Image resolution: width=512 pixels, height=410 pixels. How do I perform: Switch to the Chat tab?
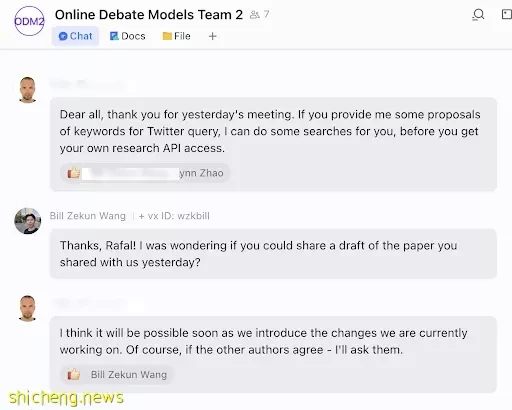coord(75,36)
